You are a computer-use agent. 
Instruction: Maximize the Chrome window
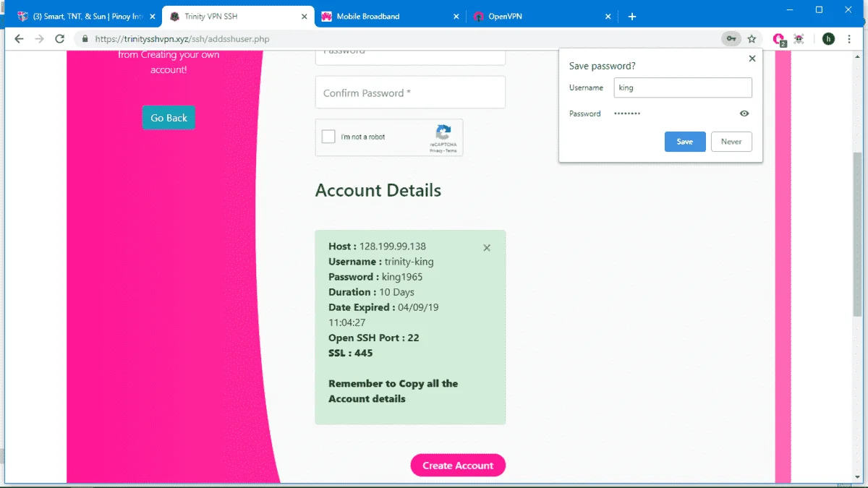pyautogui.click(x=819, y=9)
